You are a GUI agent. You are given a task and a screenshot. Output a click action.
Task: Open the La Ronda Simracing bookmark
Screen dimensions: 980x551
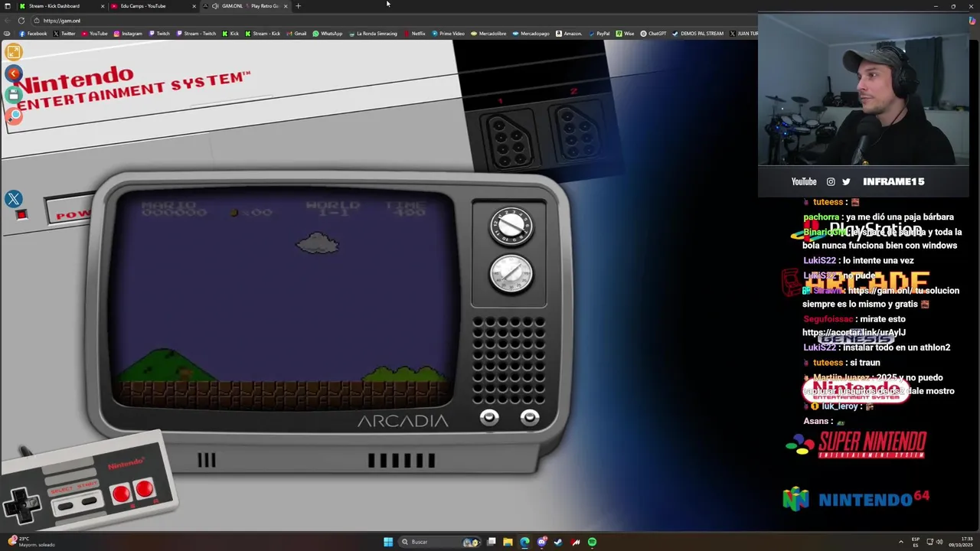373,34
